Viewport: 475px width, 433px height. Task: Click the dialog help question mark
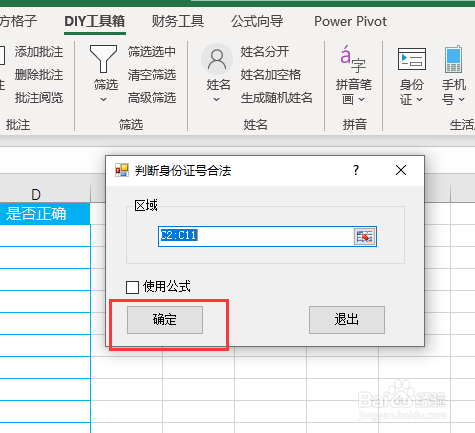click(356, 170)
